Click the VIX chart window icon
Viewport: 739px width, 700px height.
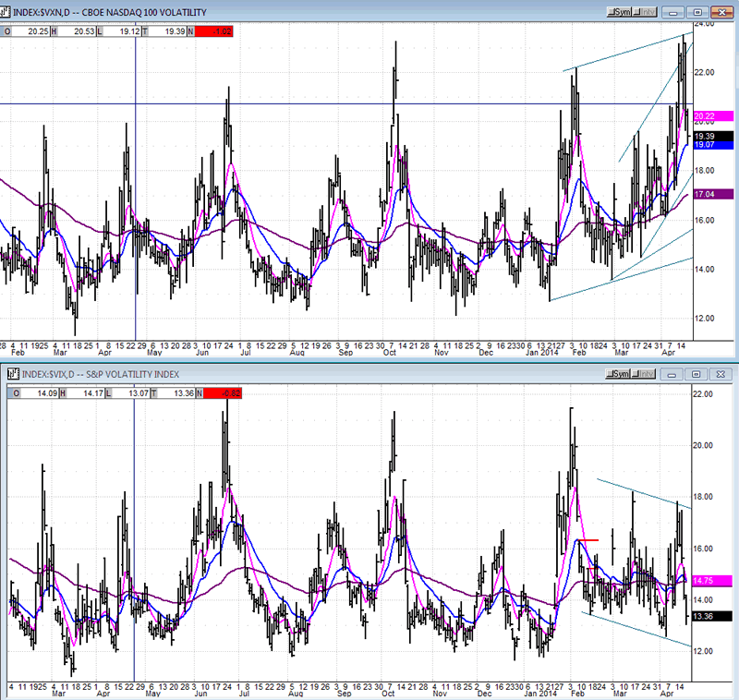click(9, 374)
